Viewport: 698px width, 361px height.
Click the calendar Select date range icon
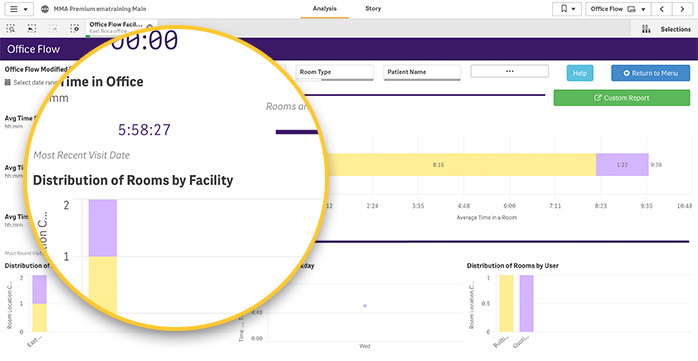point(8,83)
